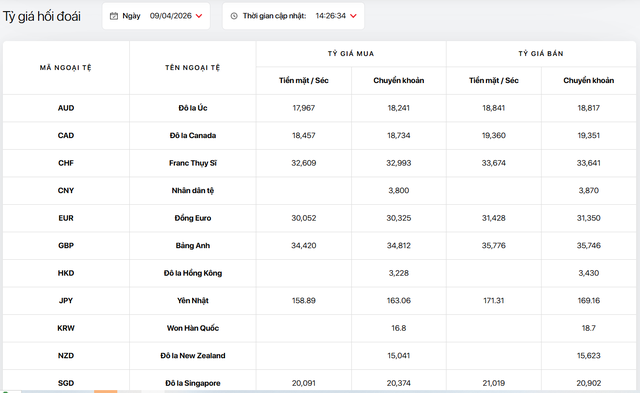Click the SGD cash buy rate 20,091
Image resolution: width=640 pixels, height=393 pixels.
pos(304,383)
